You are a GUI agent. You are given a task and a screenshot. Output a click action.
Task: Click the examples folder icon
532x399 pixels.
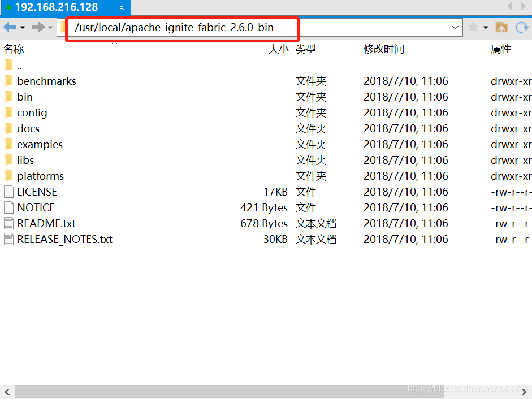click(9, 145)
